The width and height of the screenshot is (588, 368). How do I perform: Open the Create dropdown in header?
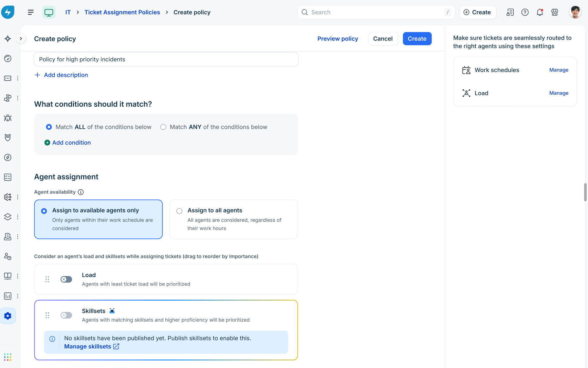point(478,12)
